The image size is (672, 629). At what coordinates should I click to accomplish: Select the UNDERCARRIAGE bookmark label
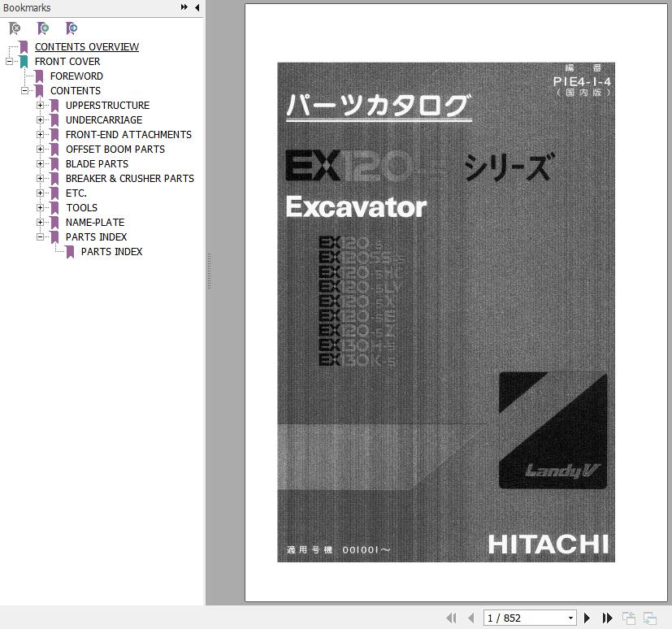(104, 119)
